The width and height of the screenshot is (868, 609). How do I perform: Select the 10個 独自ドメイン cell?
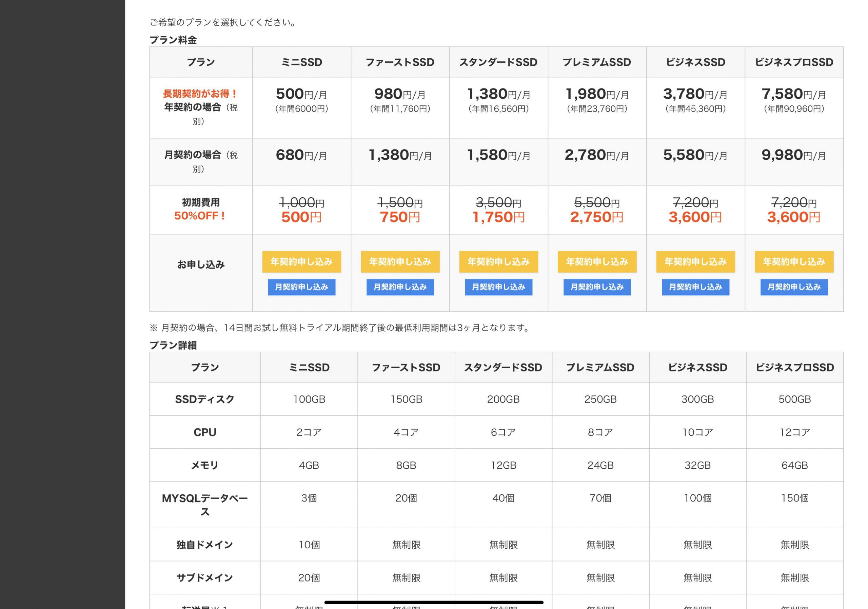309,544
